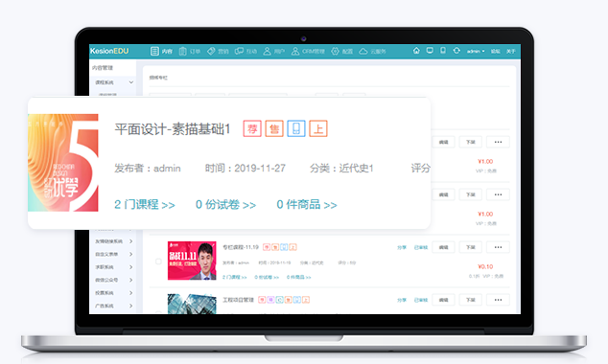Click the desktop monitor icon in top bar
This screenshot has height=364, width=608.
click(430, 51)
